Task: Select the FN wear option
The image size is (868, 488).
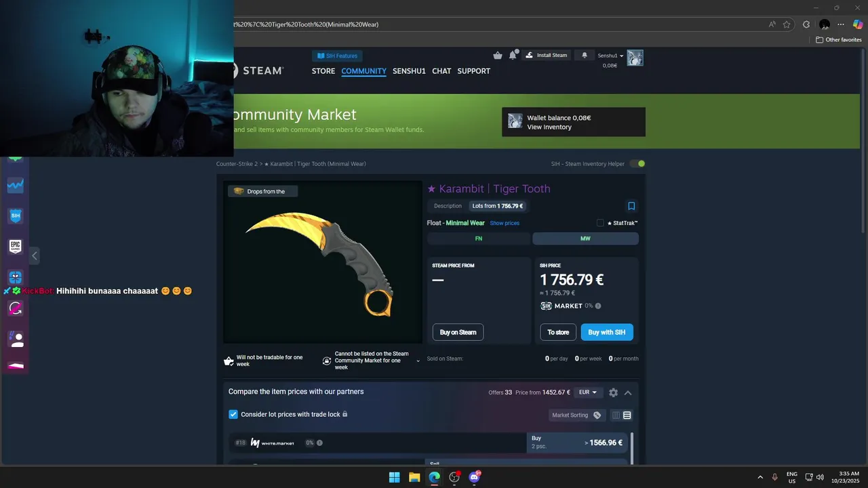Action: (x=479, y=239)
